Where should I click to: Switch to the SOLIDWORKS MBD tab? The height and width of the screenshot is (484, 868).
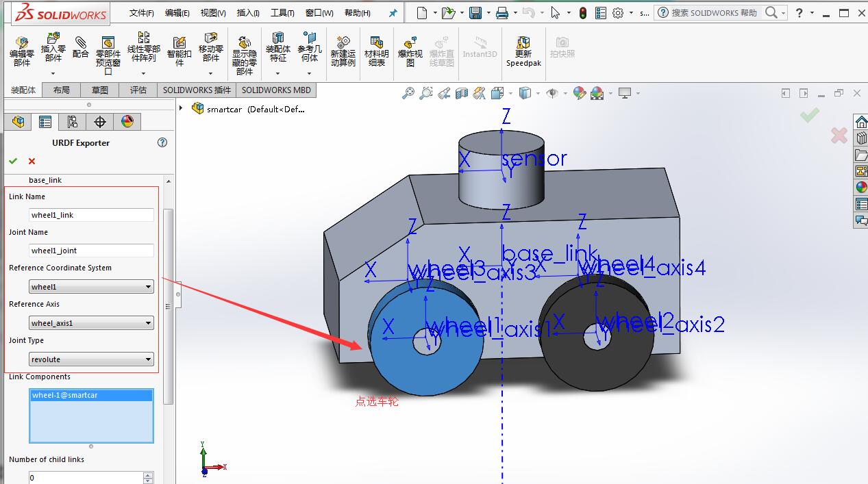coord(276,90)
